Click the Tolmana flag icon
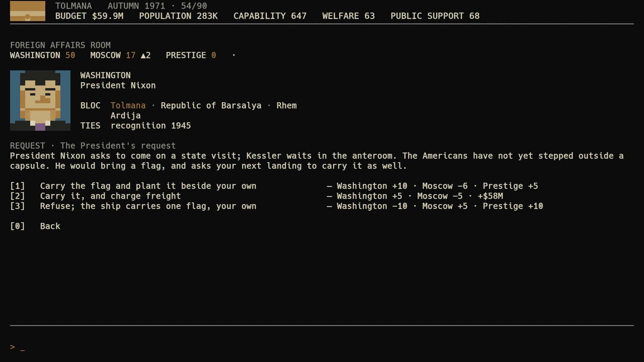The width and height of the screenshot is (644, 362). 28,11
